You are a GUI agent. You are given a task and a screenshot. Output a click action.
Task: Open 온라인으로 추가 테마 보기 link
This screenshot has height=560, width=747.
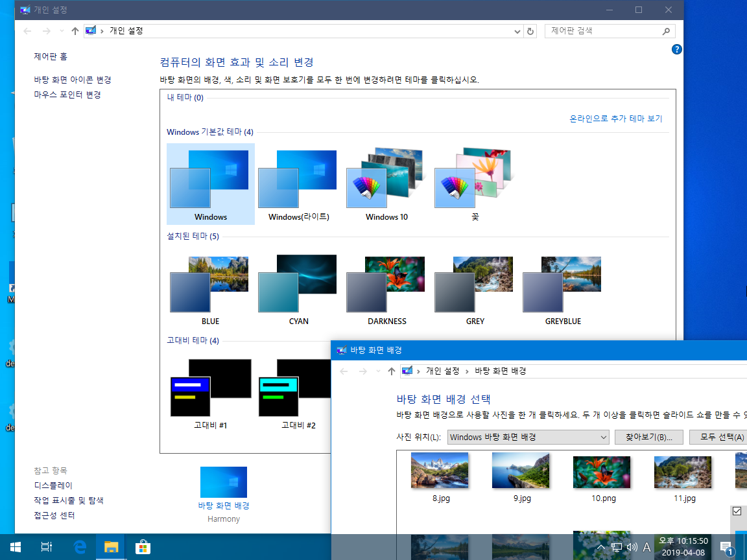pos(615,119)
